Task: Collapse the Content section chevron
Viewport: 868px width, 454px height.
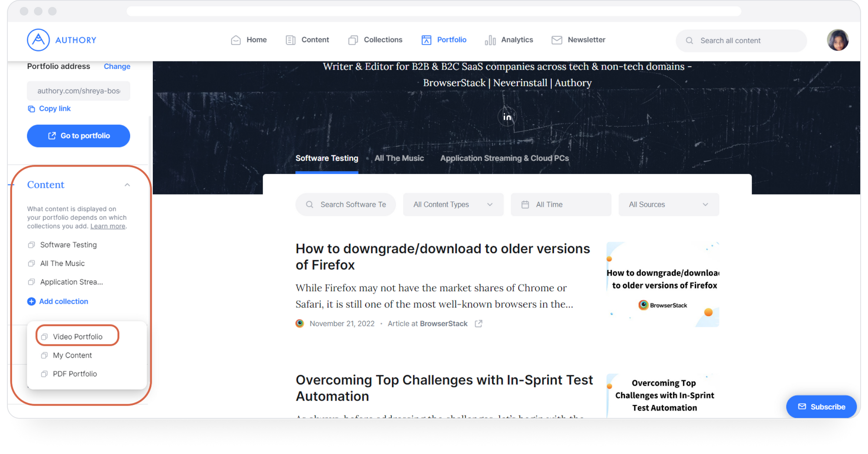Action: (x=127, y=185)
